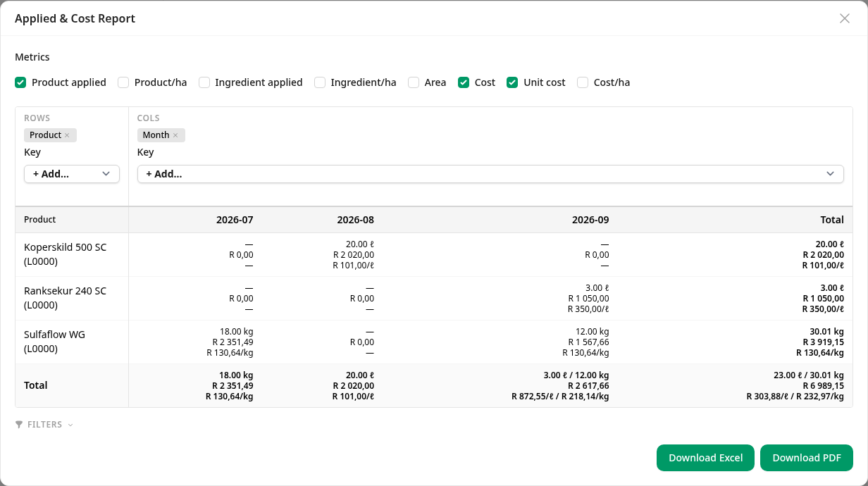This screenshot has height=486, width=868.
Task: Remove the Product row tag
Action: pyautogui.click(x=67, y=135)
